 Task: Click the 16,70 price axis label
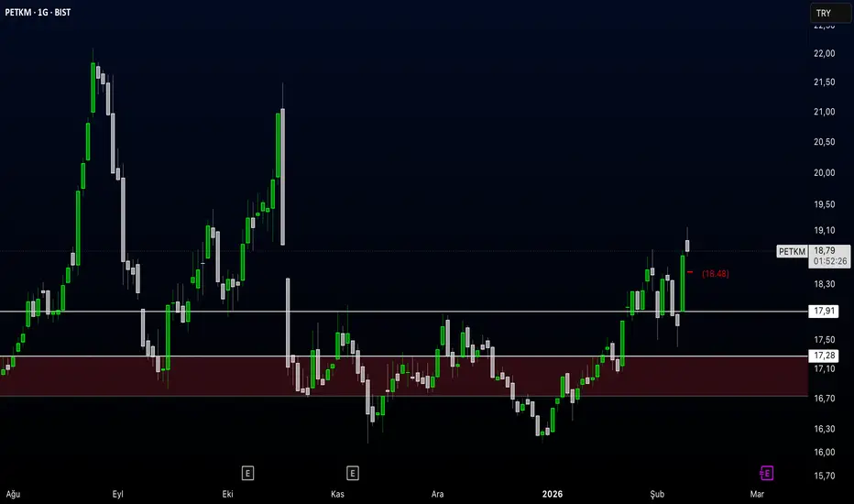(824, 399)
